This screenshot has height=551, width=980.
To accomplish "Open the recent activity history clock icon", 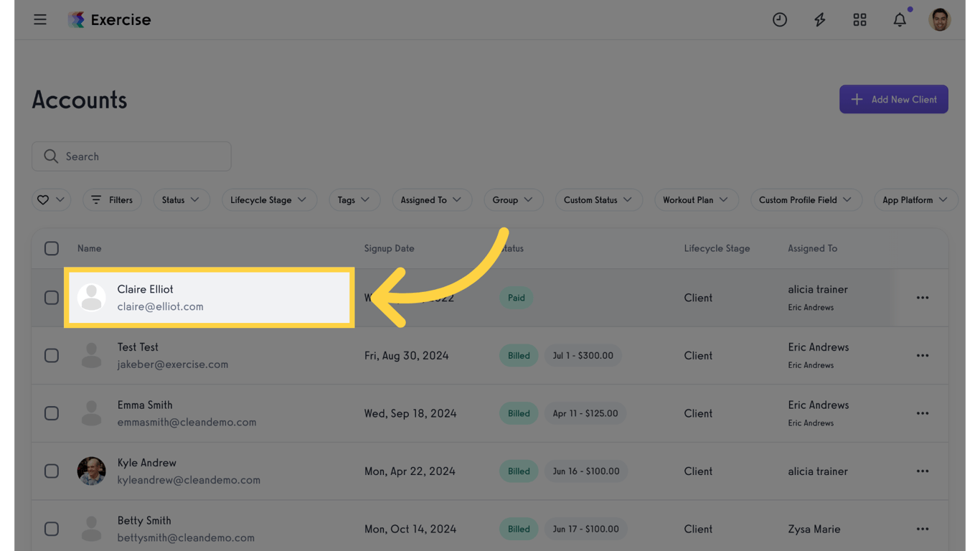I will pyautogui.click(x=780, y=19).
